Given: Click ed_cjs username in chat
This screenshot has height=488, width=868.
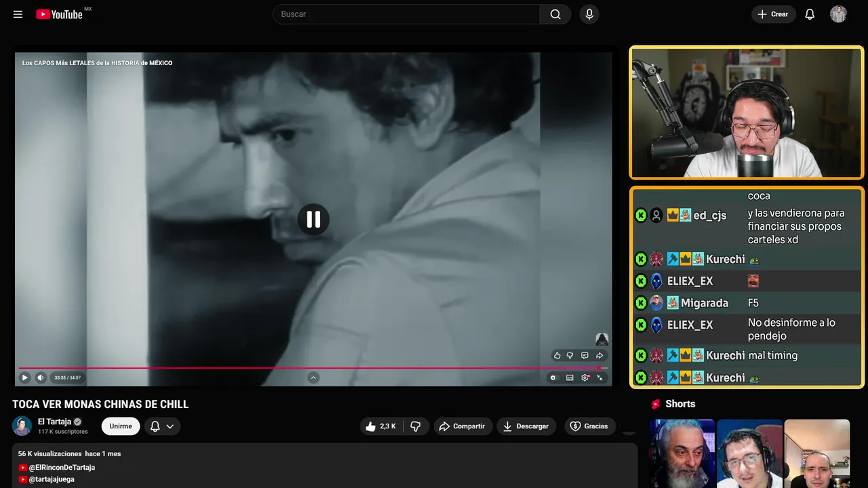Looking at the screenshot, I should point(709,216).
